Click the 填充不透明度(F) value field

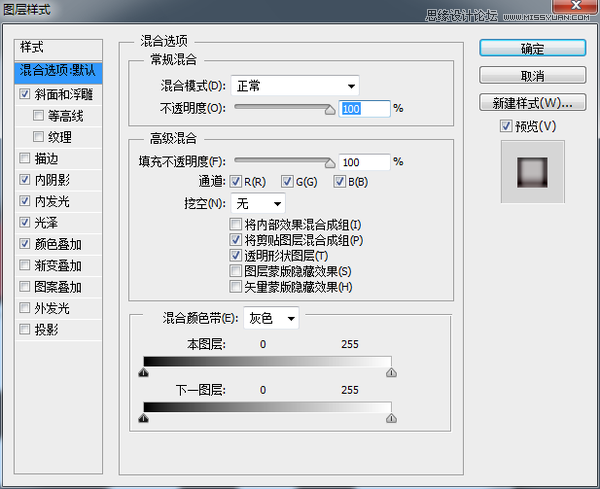(364, 162)
